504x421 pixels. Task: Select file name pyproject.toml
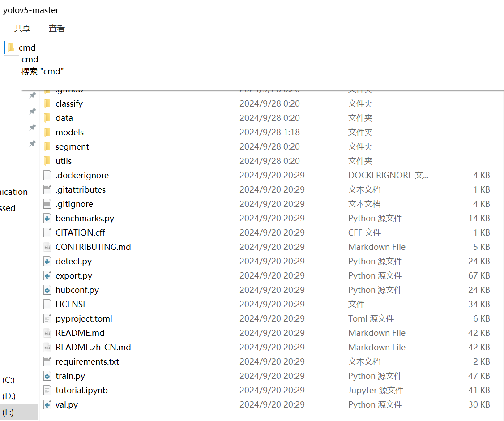(x=84, y=318)
